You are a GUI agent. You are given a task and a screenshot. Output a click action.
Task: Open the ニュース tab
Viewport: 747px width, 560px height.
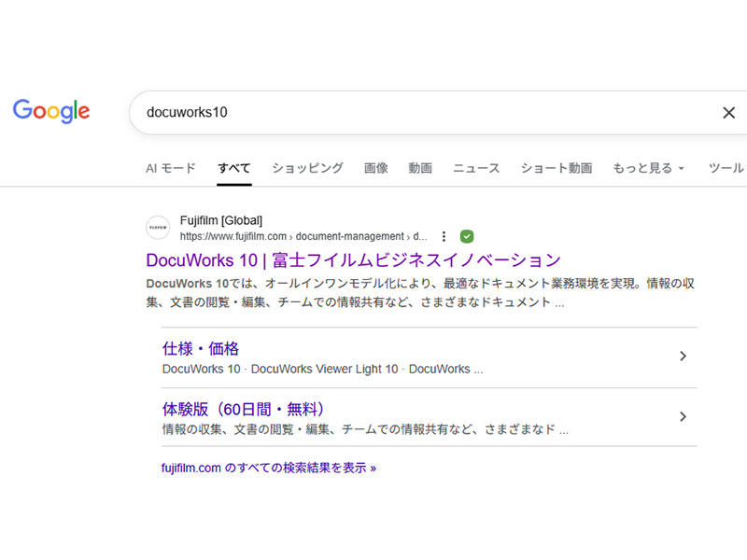pyautogui.click(x=476, y=168)
